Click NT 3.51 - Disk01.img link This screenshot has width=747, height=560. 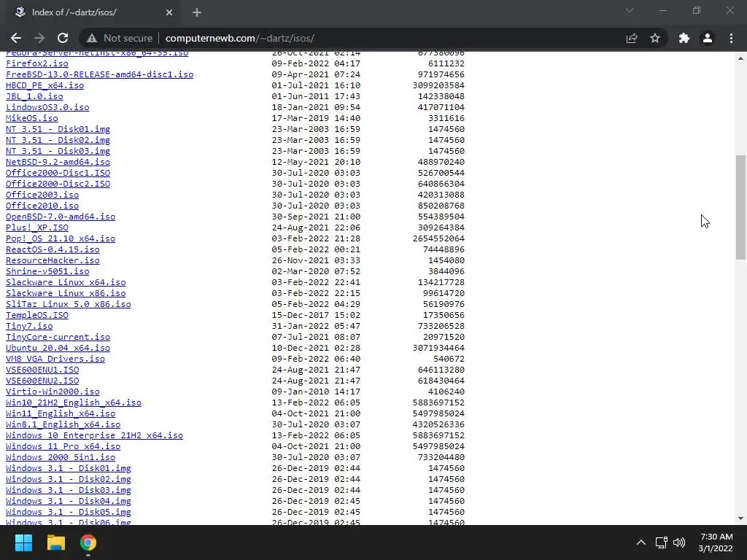(58, 129)
